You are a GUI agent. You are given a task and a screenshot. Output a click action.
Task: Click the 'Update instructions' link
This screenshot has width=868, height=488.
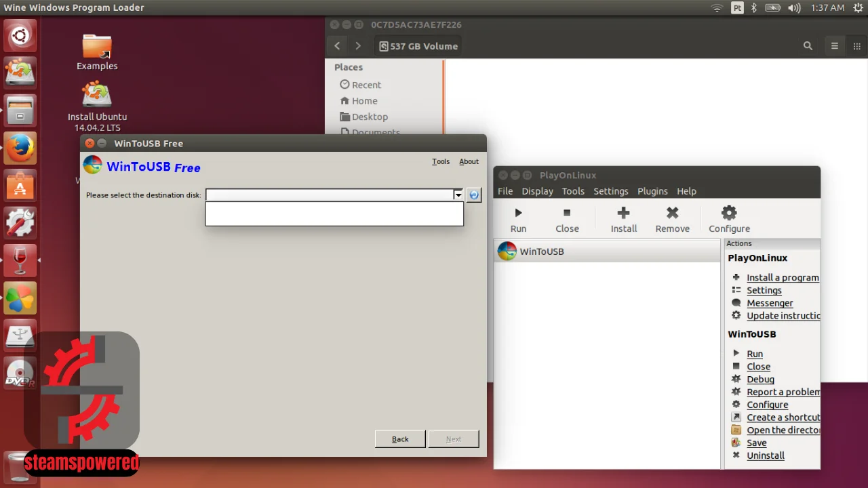pos(783,316)
